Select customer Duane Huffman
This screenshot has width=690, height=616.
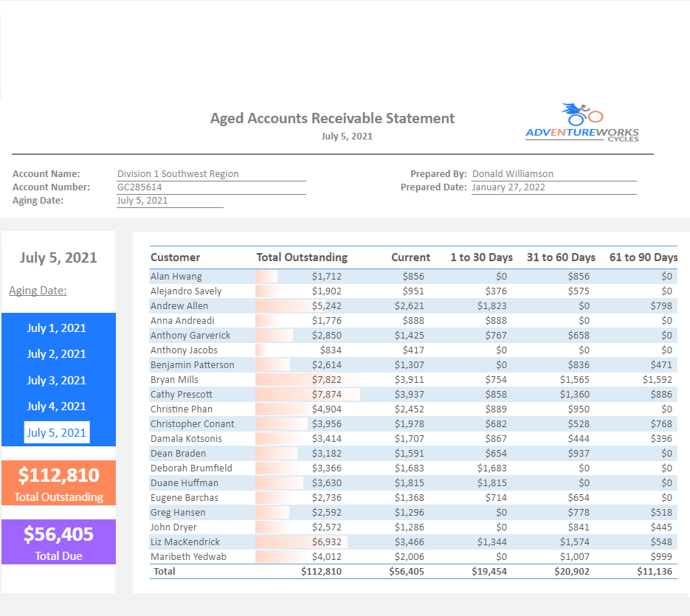184,482
